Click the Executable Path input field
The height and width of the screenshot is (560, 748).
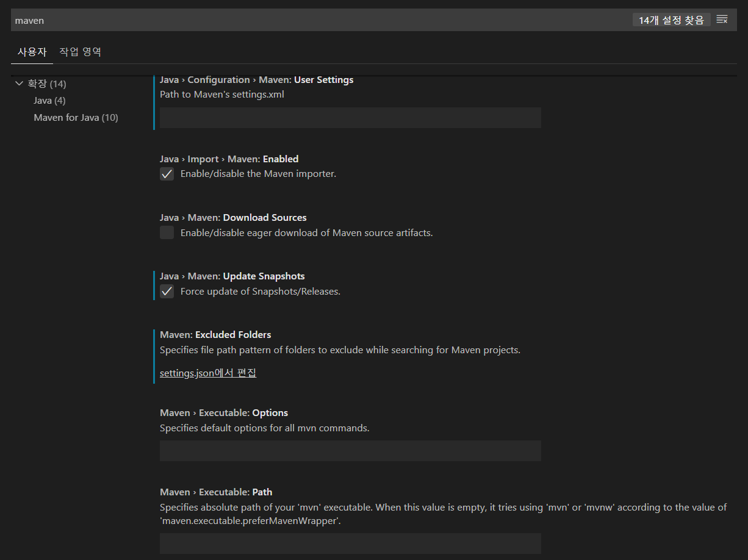(350, 544)
